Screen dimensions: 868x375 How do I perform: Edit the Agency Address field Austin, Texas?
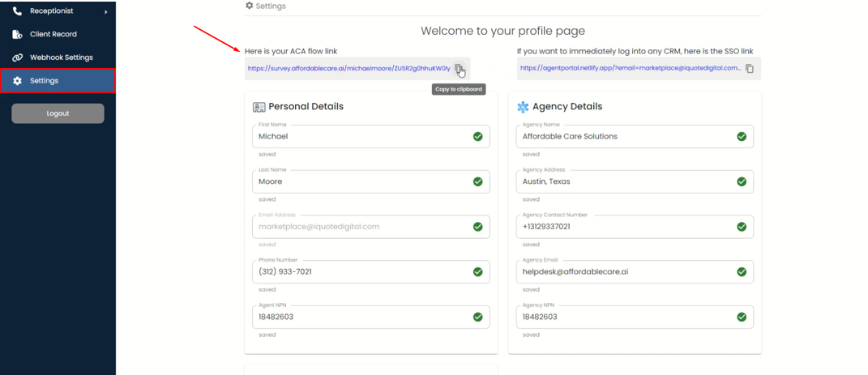tap(635, 181)
